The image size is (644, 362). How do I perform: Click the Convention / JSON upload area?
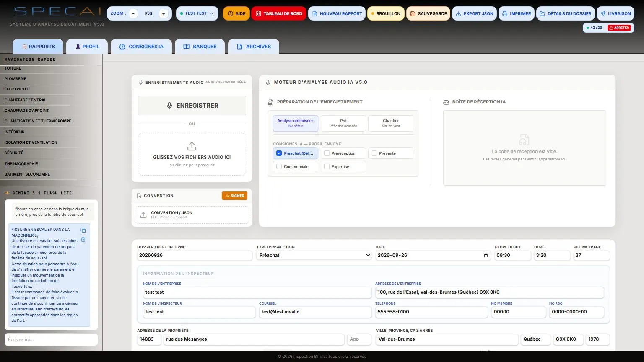point(192,215)
